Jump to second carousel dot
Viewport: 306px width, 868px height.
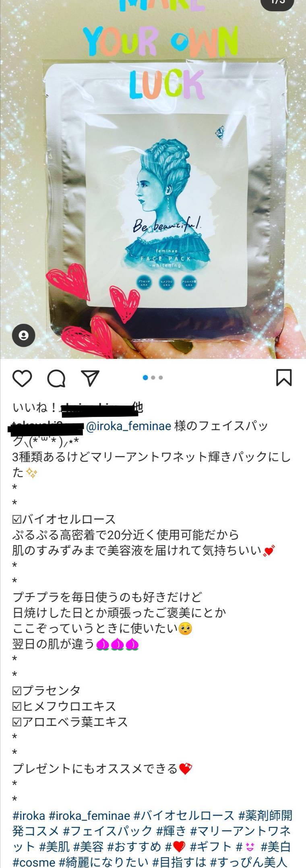(x=153, y=377)
